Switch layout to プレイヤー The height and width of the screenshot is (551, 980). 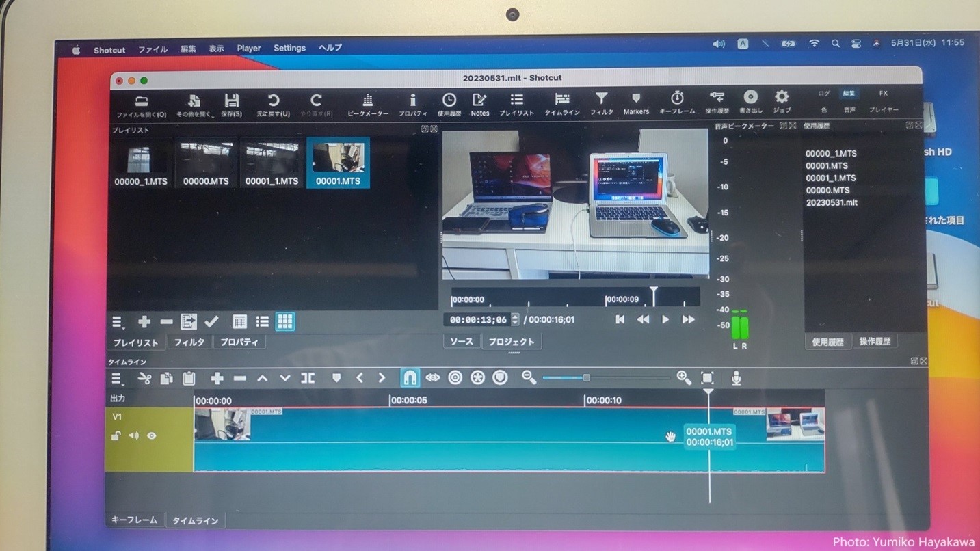pyautogui.click(x=884, y=109)
